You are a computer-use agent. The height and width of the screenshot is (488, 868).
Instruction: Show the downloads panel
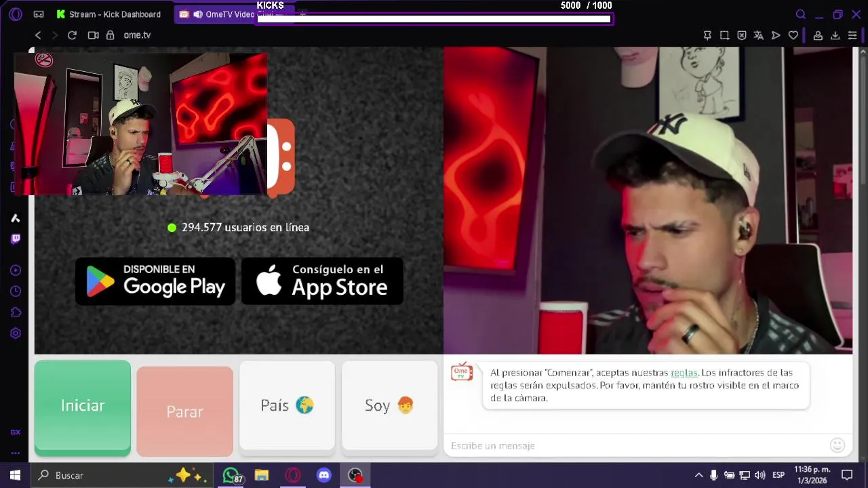coord(835,35)
